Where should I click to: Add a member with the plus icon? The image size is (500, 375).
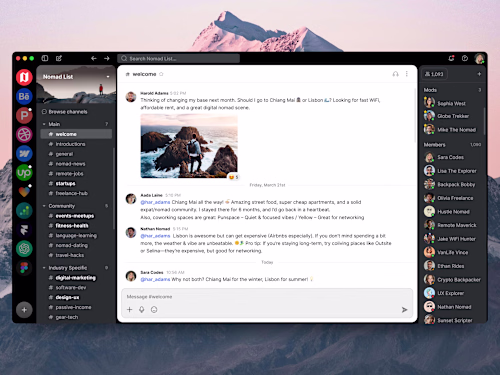click(x=479, y=74)
